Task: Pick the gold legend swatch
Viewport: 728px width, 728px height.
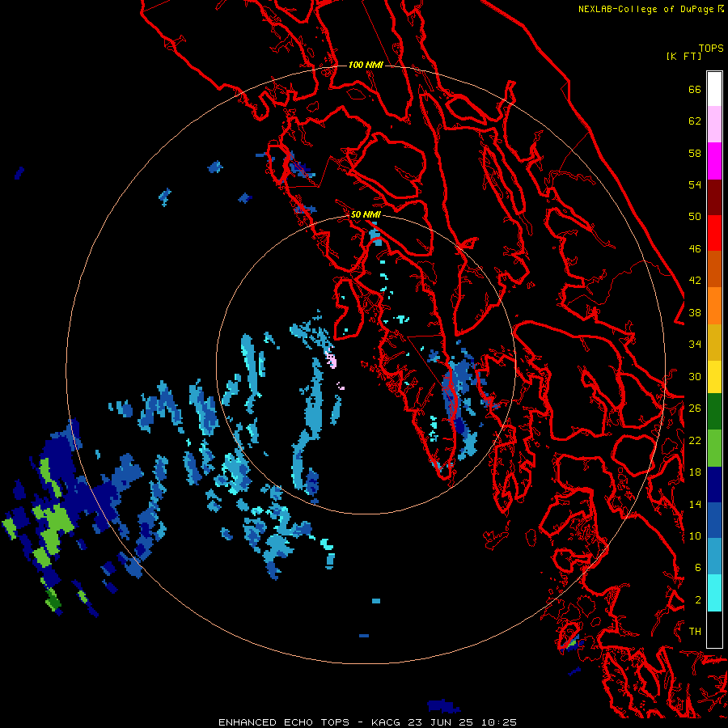Action: [714, 342]
